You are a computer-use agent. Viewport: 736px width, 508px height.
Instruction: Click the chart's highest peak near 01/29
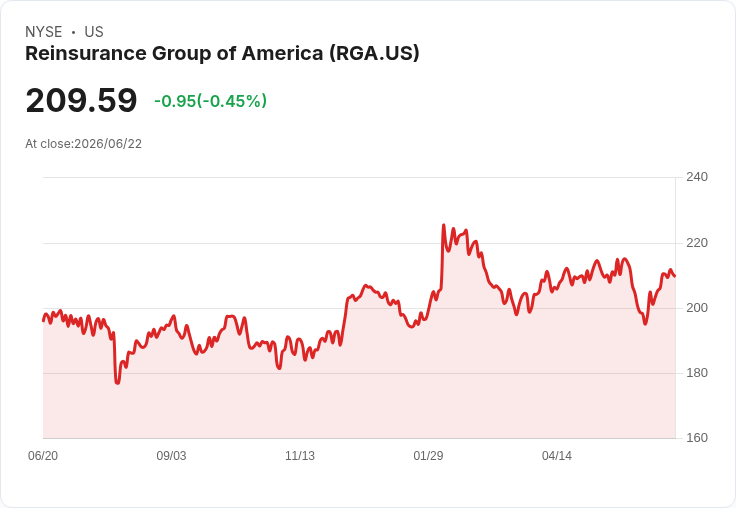pyautogui.click(x=444, y=225)
